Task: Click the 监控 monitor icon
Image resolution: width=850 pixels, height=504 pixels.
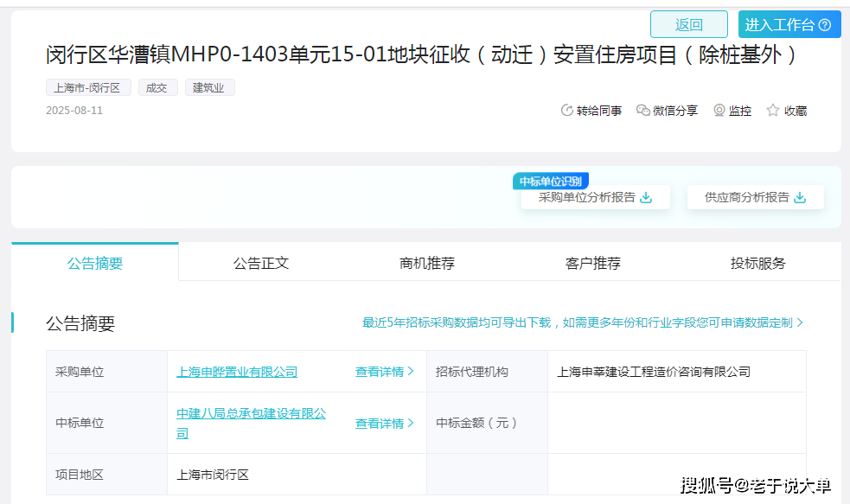Action: [719, 111]
